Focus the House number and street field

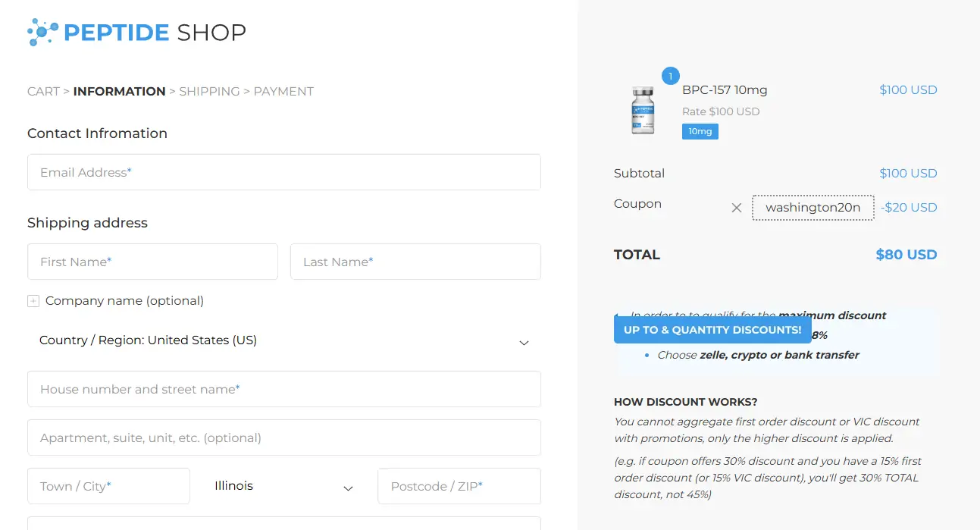(284, 389)
